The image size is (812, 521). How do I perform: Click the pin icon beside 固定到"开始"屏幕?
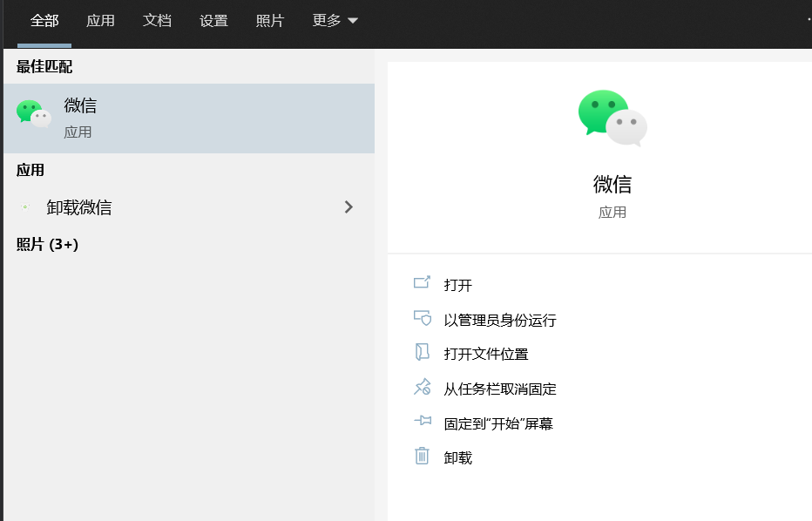[x=423, y=420]
